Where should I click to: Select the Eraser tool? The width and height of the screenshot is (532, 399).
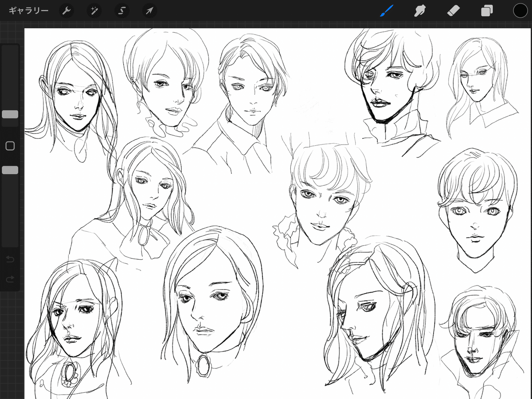click(x=453, y=11)
